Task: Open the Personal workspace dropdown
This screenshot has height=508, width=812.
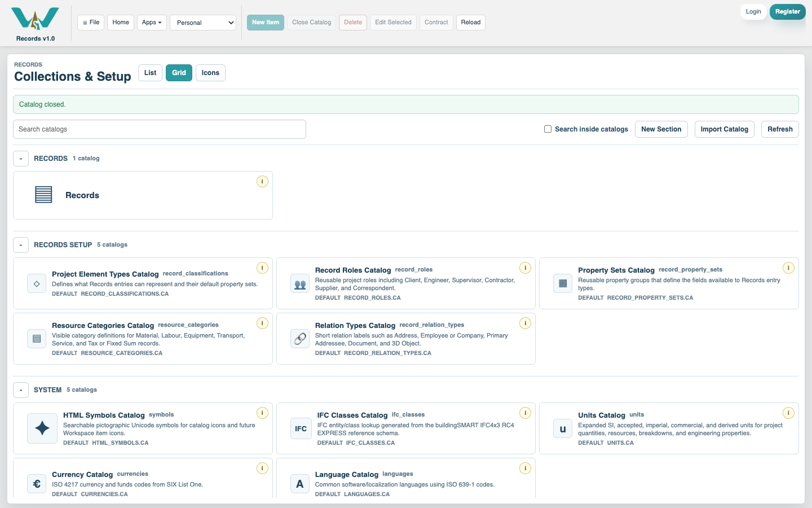Action: click(203, 23)
